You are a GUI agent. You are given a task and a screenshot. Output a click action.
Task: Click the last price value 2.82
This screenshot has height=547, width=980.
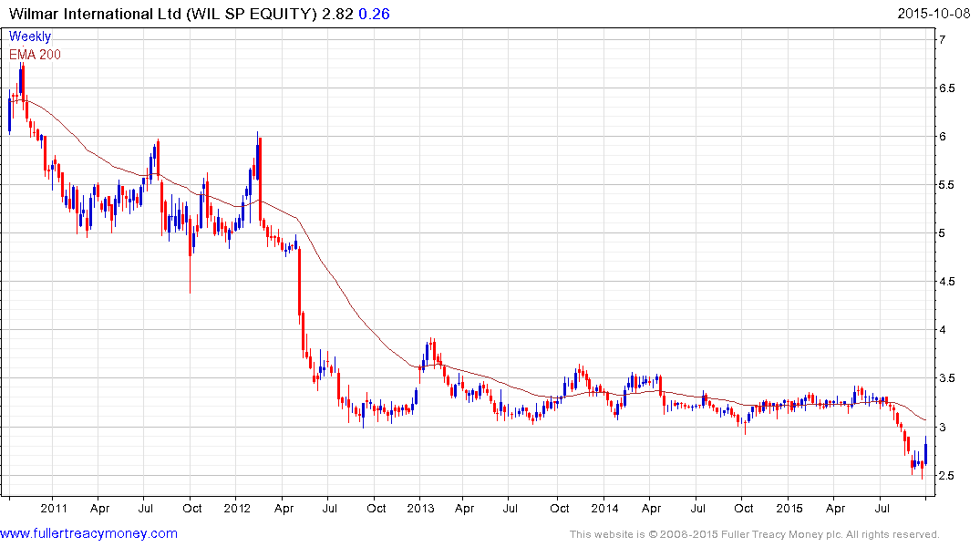[337, 14]
